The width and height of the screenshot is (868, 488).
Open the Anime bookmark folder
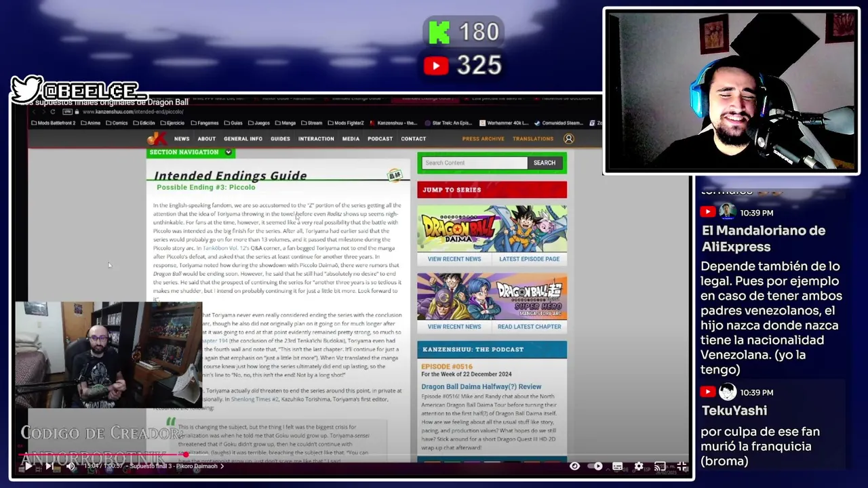coord(90,123)
